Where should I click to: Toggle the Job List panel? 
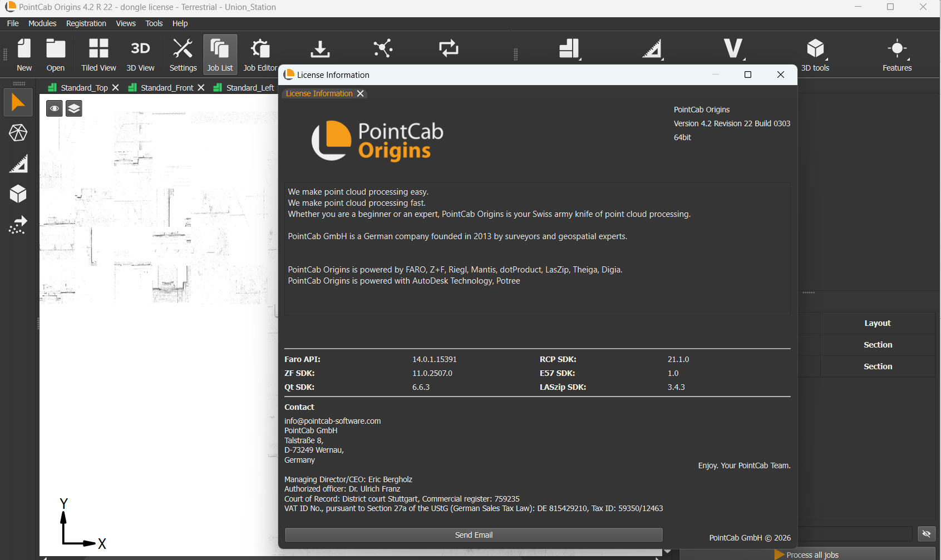coord(220,54)
